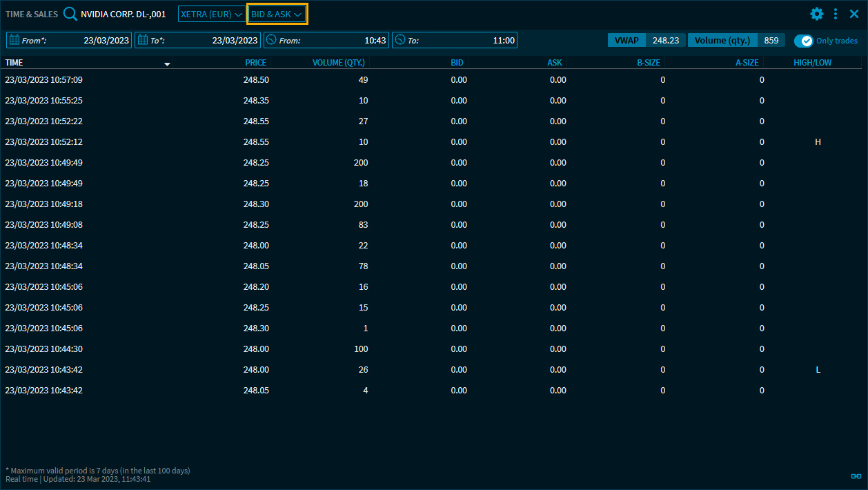The width and height of the screenshot is (868, 490).
Task: Expand the XETRA (EUR) exchange dropdown
Action: tap(212, 14)
